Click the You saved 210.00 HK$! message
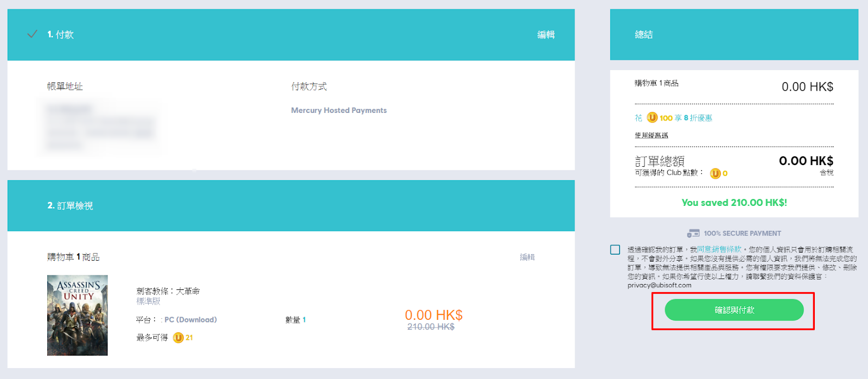The image size is (868, 379). [x=734, y=203]
